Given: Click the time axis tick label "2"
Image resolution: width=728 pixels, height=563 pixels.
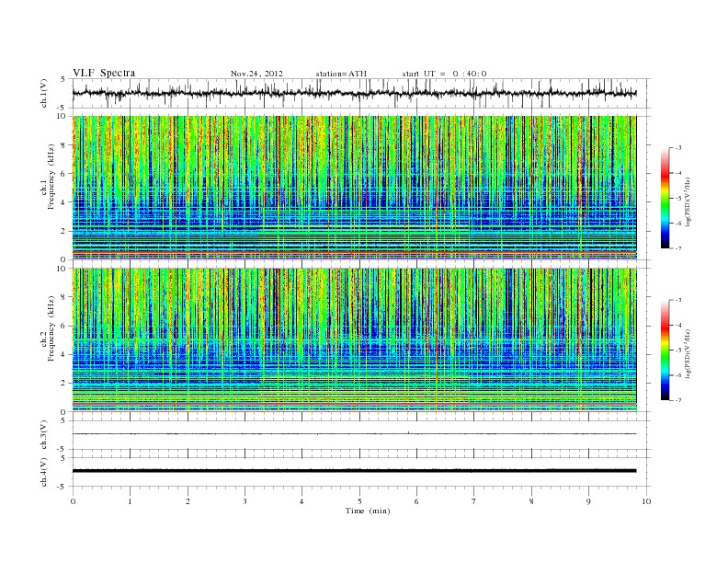Looking at the screenshot, I should (188, 501).
